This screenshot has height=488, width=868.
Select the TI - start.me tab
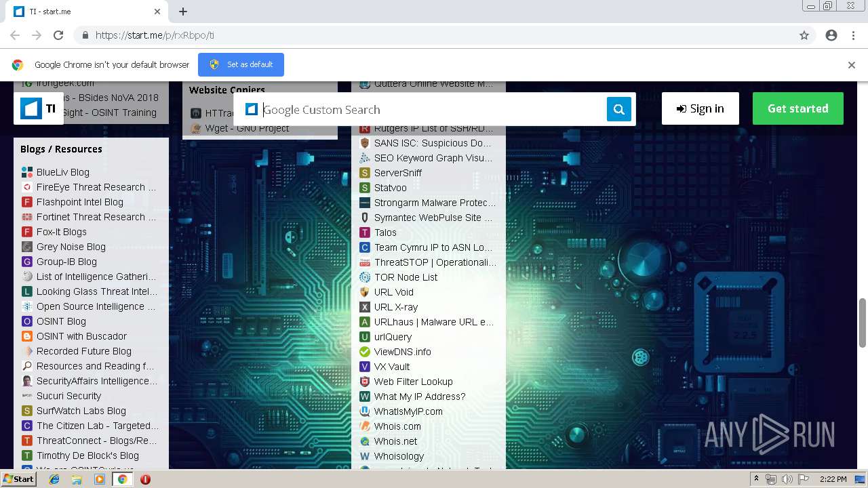tap(87, 12)
